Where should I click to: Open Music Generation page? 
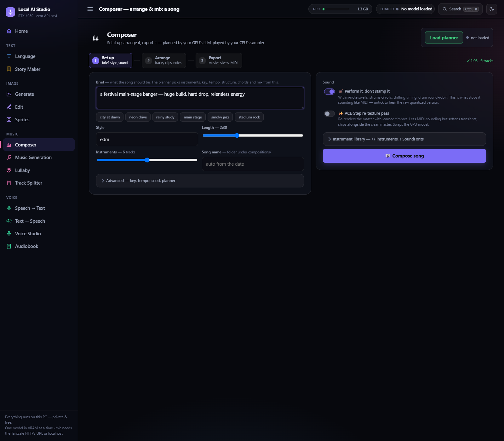coord(39,157)
